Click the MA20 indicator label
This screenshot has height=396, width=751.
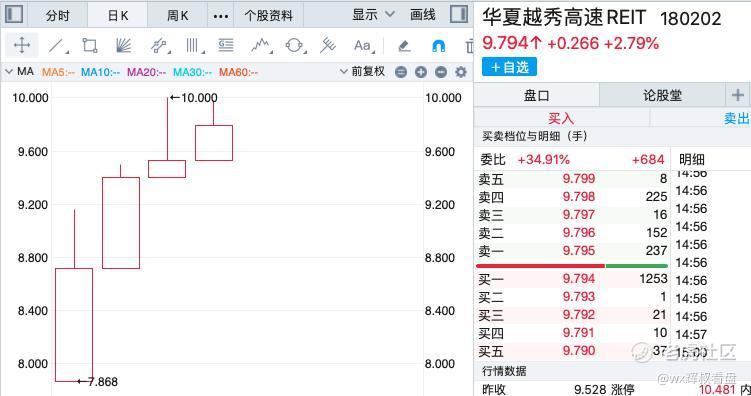[x=147, y=72]
